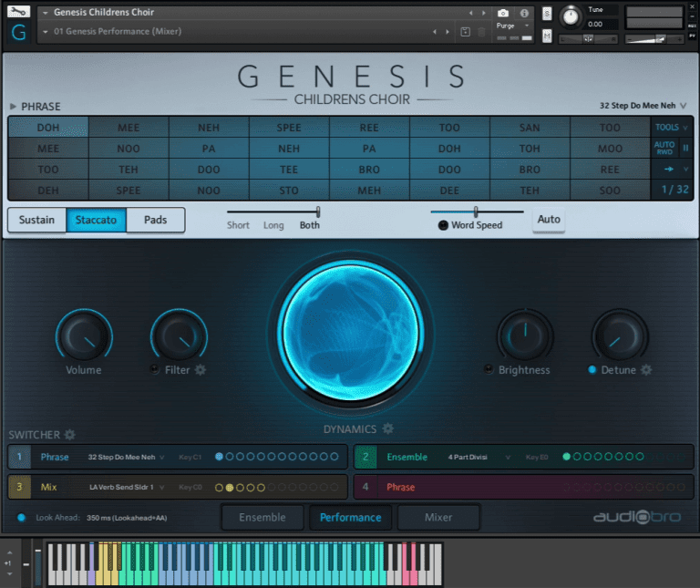Toggle the Brightness enable LED
This screenshot has width=700, height=588.
(x=489, y=370)
